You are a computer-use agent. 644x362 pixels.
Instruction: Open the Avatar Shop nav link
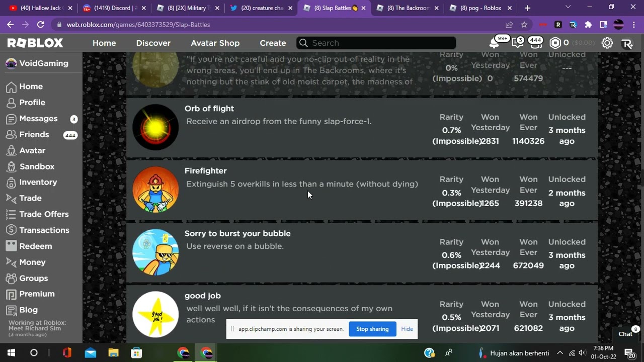click(215, 43)
